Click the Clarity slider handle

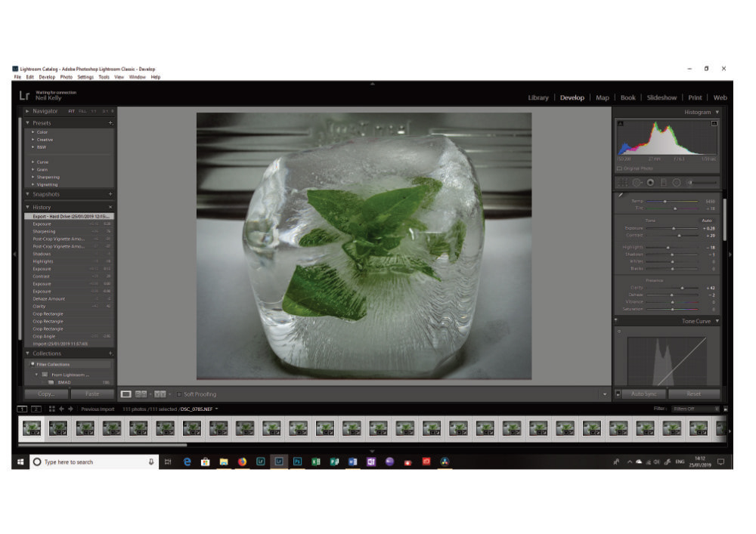(x=682, y=288)
